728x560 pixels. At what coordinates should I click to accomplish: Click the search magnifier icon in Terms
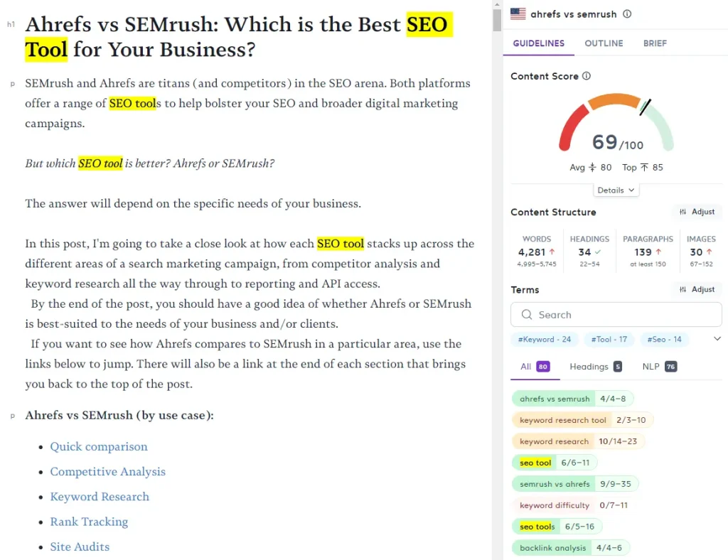[x=527, y=315]
